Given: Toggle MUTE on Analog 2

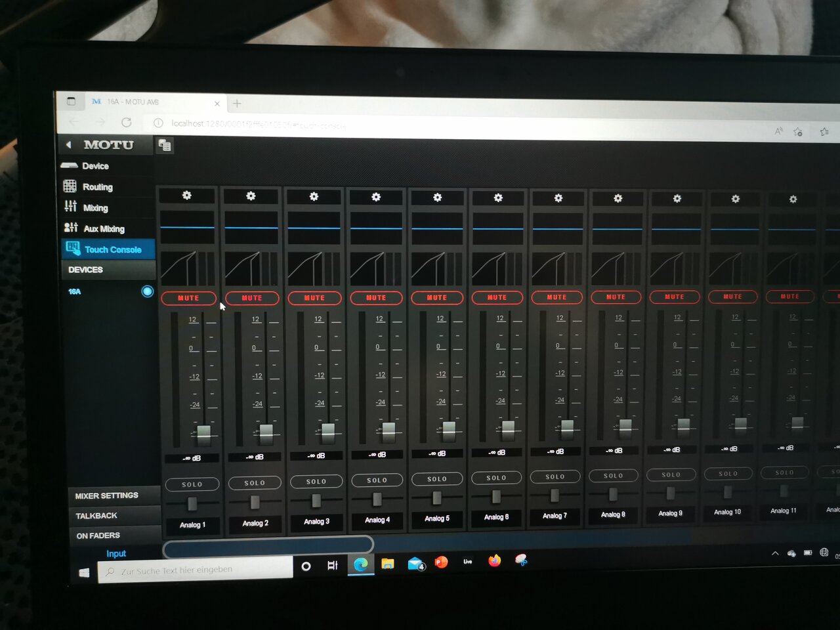Looking at the screenshot, I should (x=252, y=298).
